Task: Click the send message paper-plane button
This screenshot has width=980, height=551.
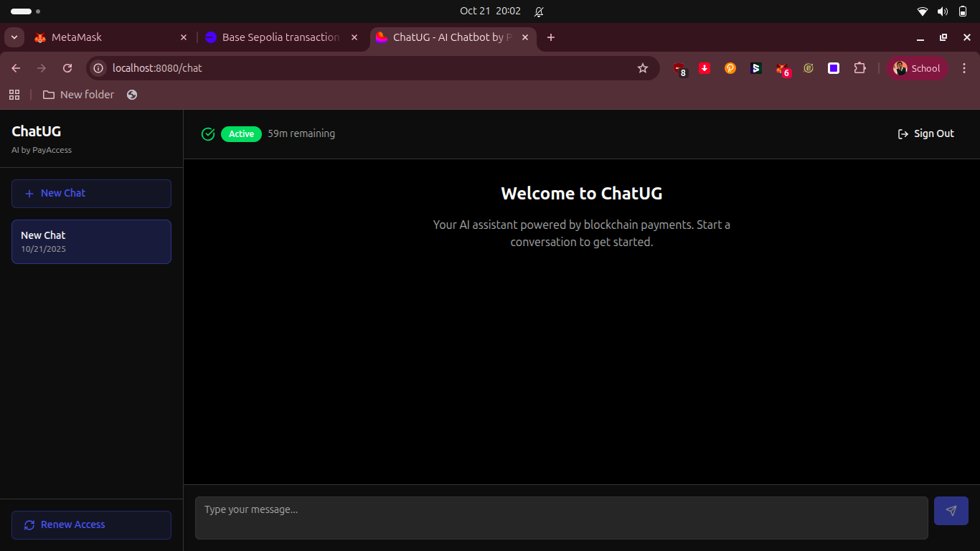Action: pyautogui.click(x=951, y=511)
